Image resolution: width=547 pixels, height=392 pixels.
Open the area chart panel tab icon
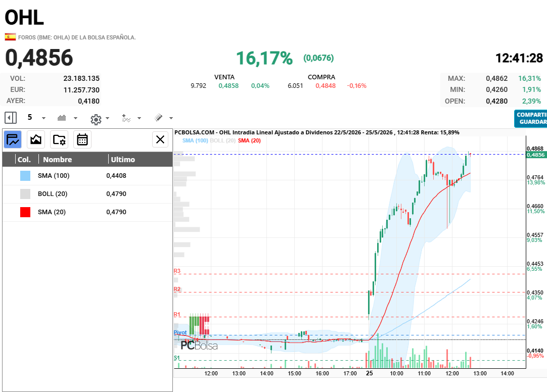point(36,140)
